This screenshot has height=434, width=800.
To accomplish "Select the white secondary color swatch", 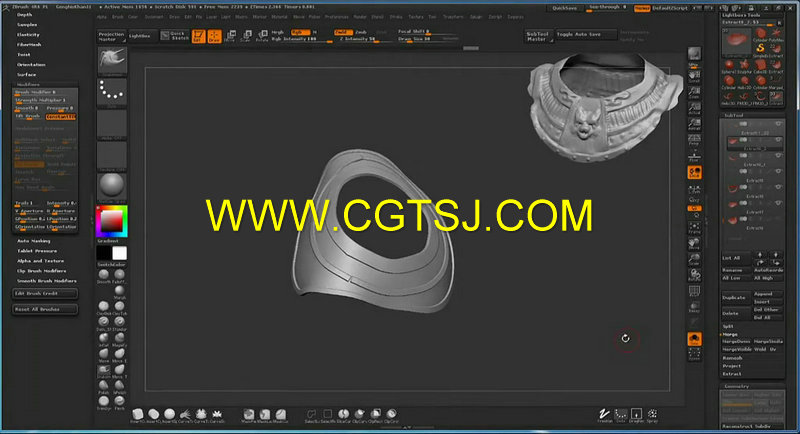I will [x=119, y=253].
